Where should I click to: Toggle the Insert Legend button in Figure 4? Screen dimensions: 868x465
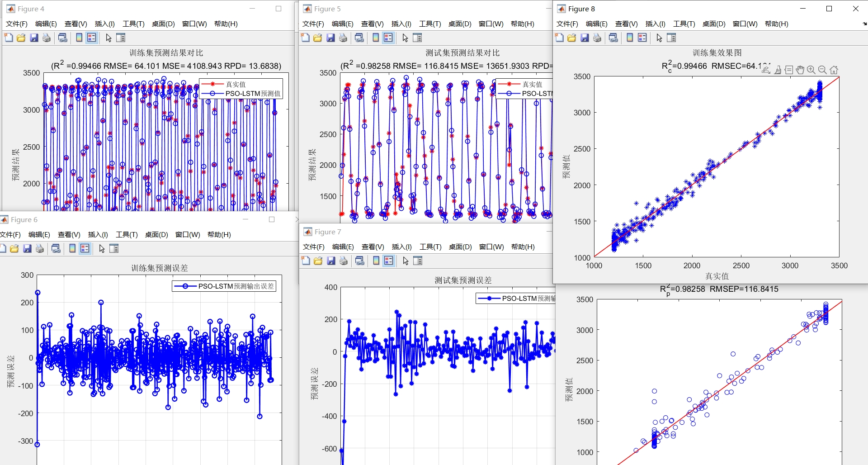92,38
